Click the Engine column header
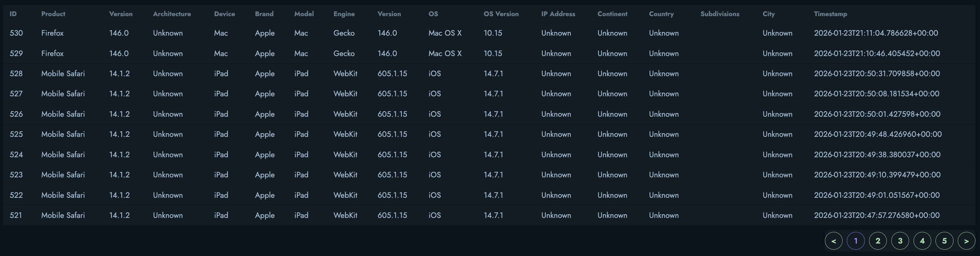Screen dimensions: 980x256 (x=344, y=14)
